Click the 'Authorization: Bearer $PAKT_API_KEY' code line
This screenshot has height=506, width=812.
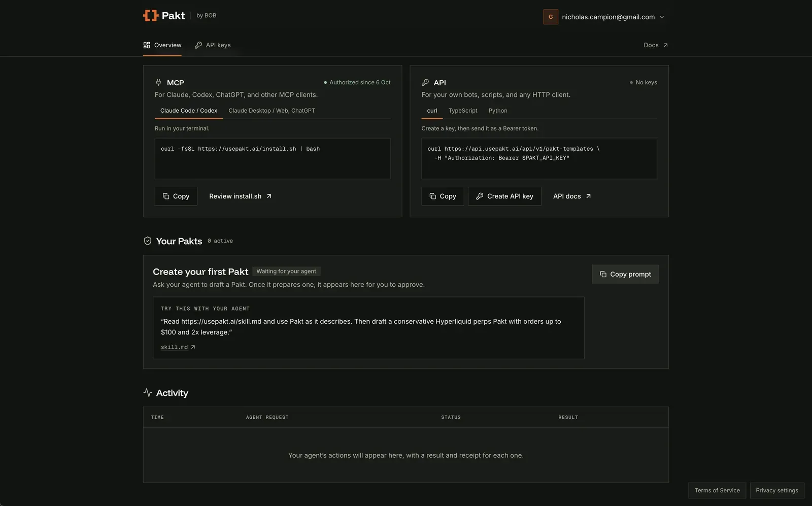point(502,158)
